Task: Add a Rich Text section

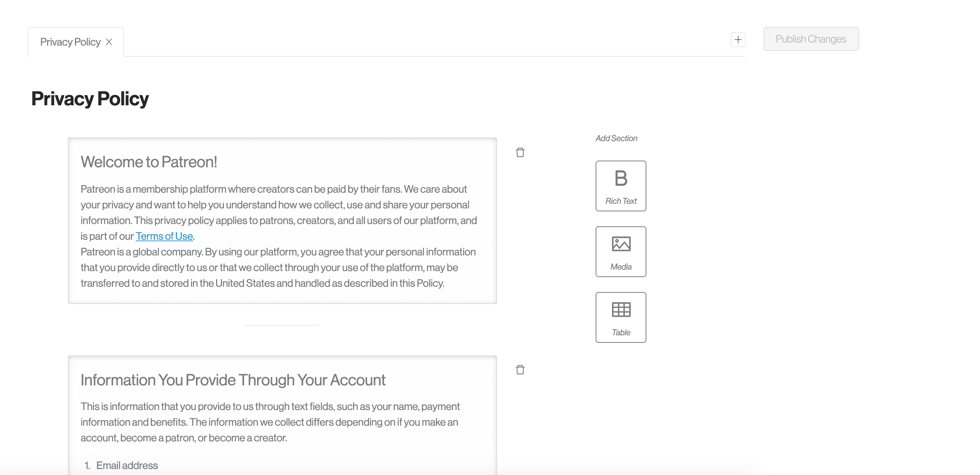Action: pos(621,186)
